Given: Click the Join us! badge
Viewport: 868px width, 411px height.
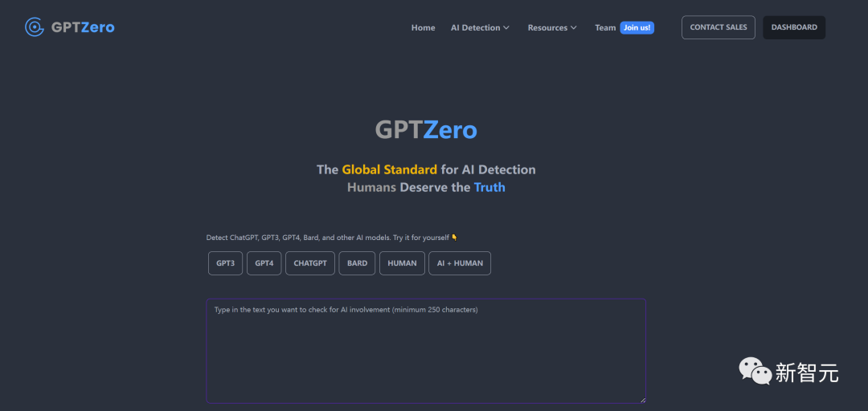Looking at the screenshot, I should point(637,27).
